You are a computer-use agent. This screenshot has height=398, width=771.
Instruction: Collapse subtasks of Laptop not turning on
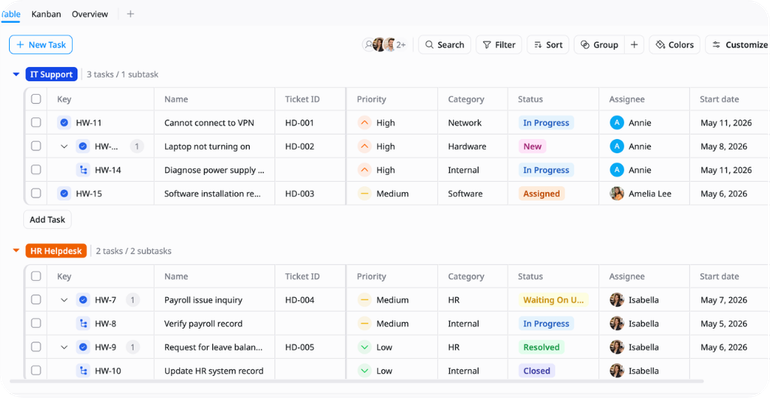pyautogui.click(x=64, y=147)
